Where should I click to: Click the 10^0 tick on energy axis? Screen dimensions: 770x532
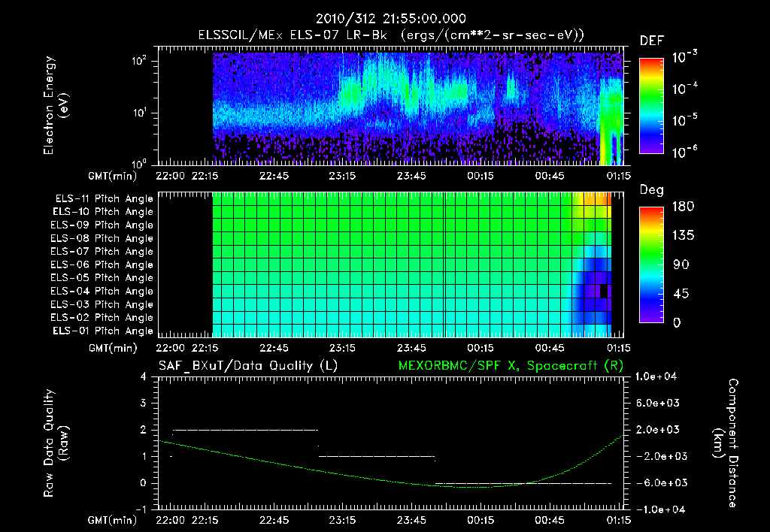tap(139, 163)
